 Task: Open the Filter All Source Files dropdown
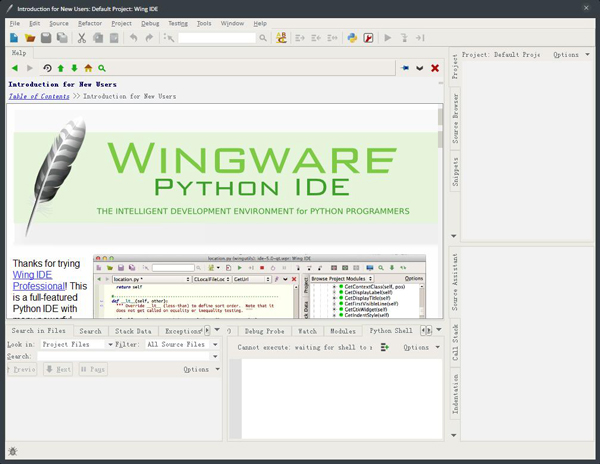click(182, 344)
